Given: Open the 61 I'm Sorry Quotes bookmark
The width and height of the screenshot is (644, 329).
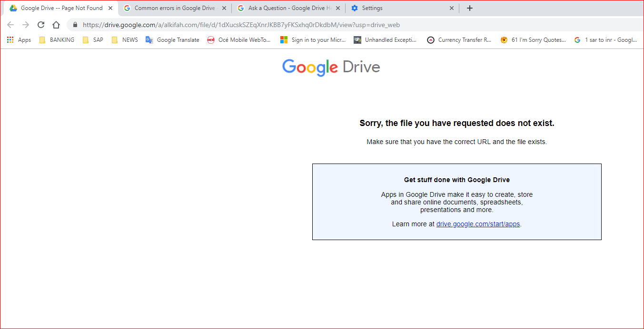Looking at the screenshot, I should coord(533,40).
